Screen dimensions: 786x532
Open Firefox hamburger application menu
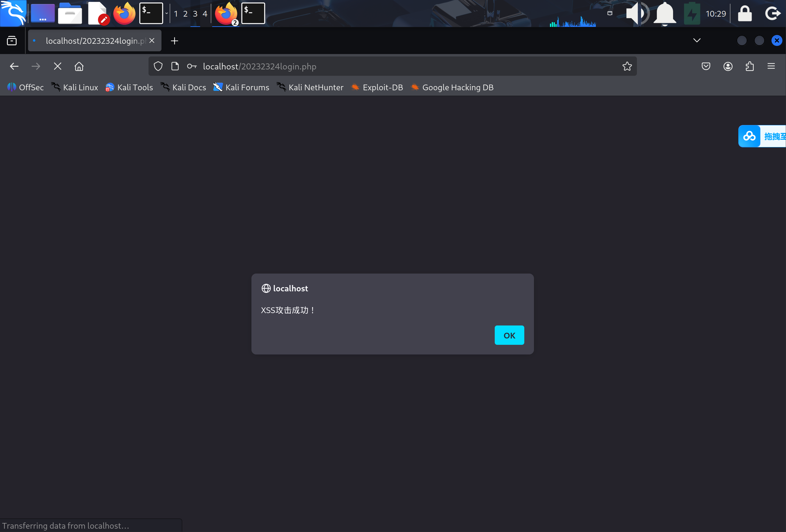pyautogui.click(x=771, y=66)
